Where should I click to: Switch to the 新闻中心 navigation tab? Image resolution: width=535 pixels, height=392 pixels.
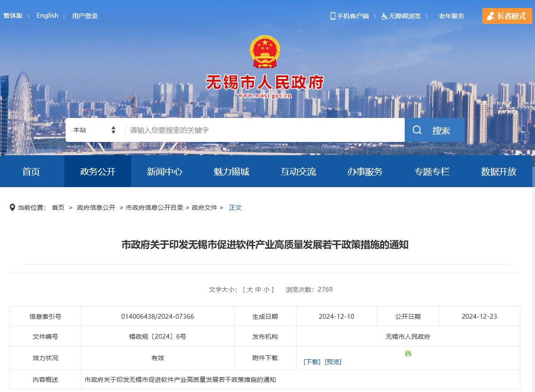pos(164,171)
